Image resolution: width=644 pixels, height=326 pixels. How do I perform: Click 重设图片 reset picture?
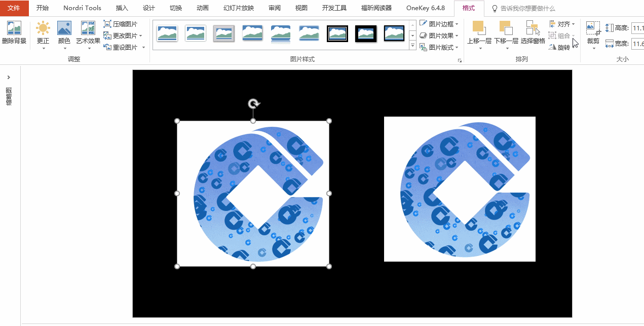click(x=121, y=47)
